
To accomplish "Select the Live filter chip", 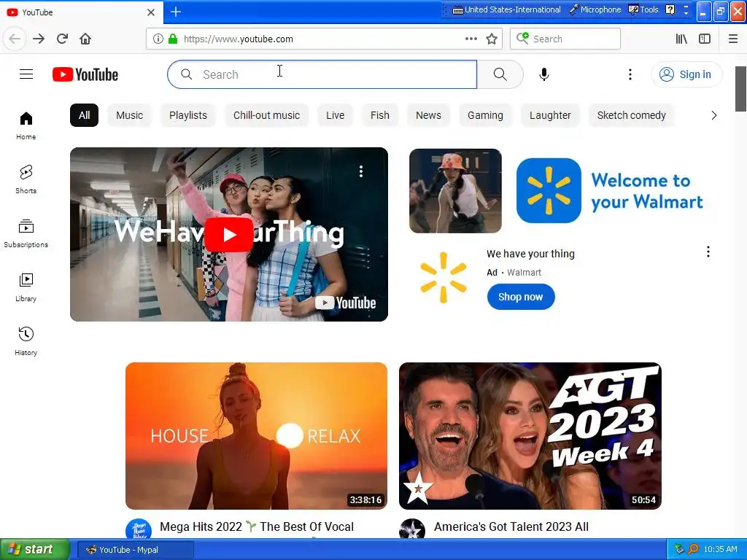I will (336, 115).
